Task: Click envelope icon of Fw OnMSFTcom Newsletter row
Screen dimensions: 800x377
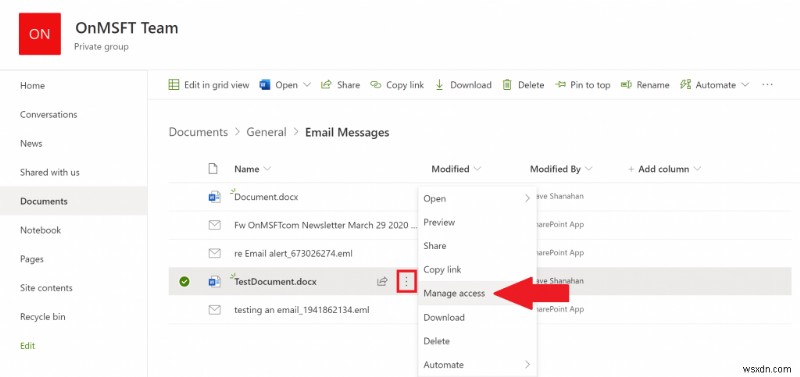Action: tap(214, 225)
